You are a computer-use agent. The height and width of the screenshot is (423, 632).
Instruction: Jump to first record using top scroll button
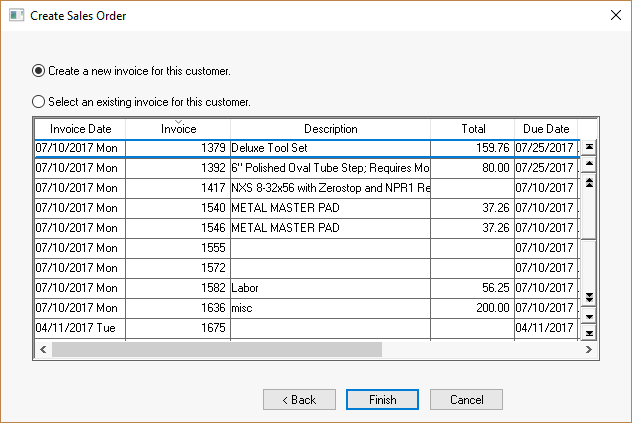589,147
